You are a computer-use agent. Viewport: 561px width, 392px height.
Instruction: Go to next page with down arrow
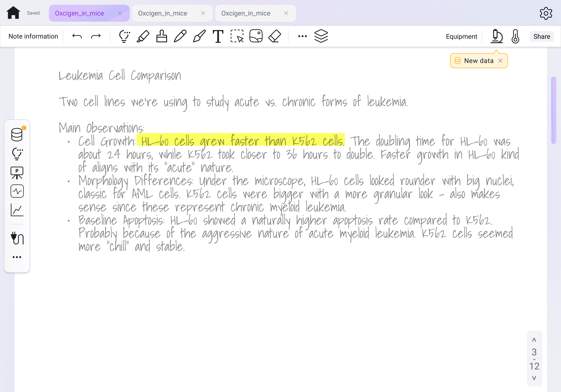pos(534,378)
